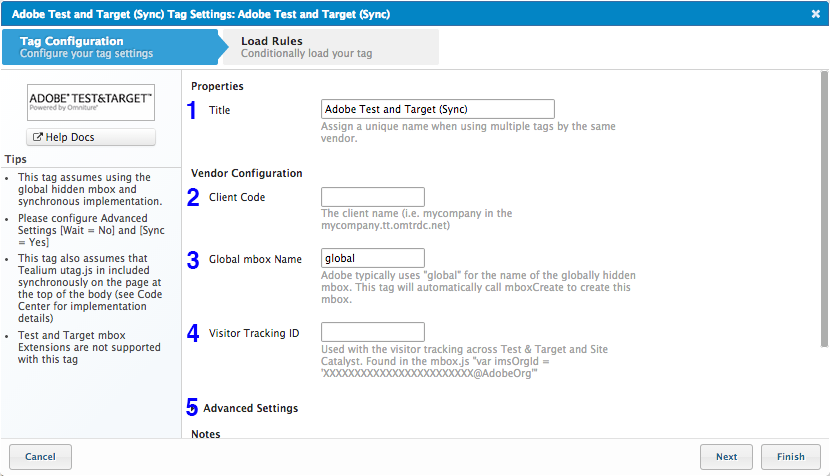Expand the Advanced Settings section

coord(250,408)
